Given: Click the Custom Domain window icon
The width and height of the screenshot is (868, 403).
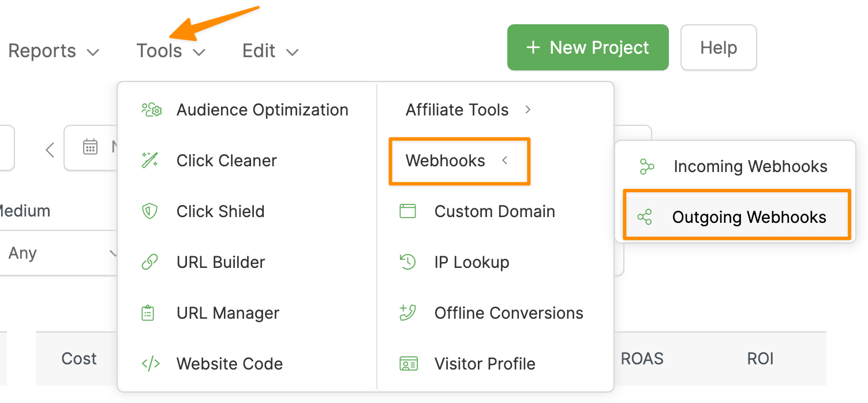Looking at the screenshot, I should [x=408, y=211].
